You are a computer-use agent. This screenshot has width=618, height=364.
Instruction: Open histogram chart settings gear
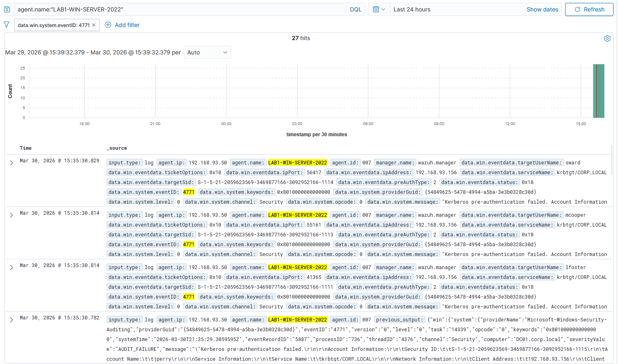click(x=607, y=38)
